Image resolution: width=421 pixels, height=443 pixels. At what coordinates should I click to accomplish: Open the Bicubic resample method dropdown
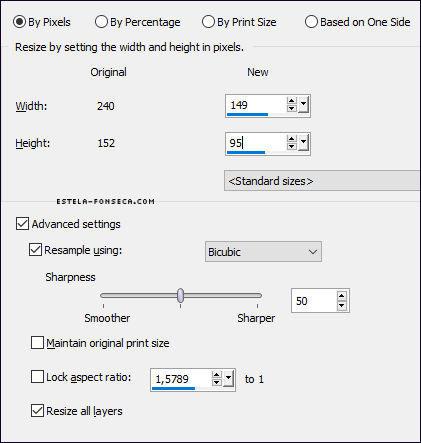coord(263,252)
